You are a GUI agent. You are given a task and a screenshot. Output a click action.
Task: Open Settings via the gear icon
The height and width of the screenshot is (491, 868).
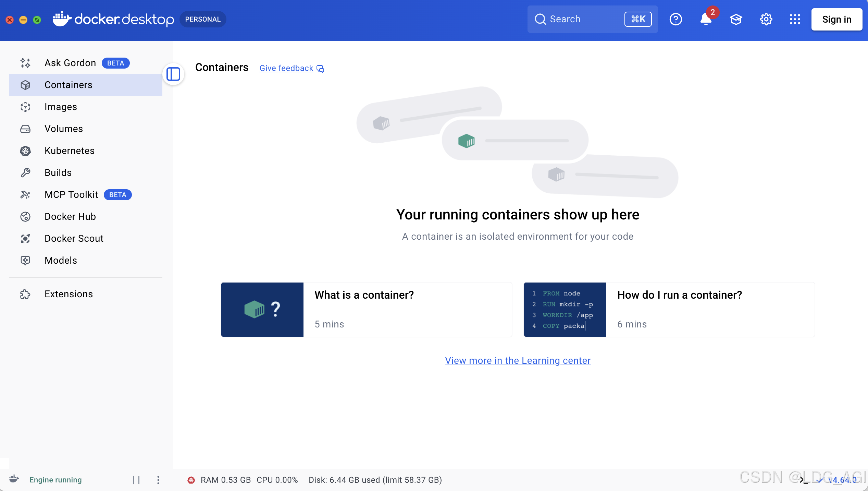pos(766,19)
